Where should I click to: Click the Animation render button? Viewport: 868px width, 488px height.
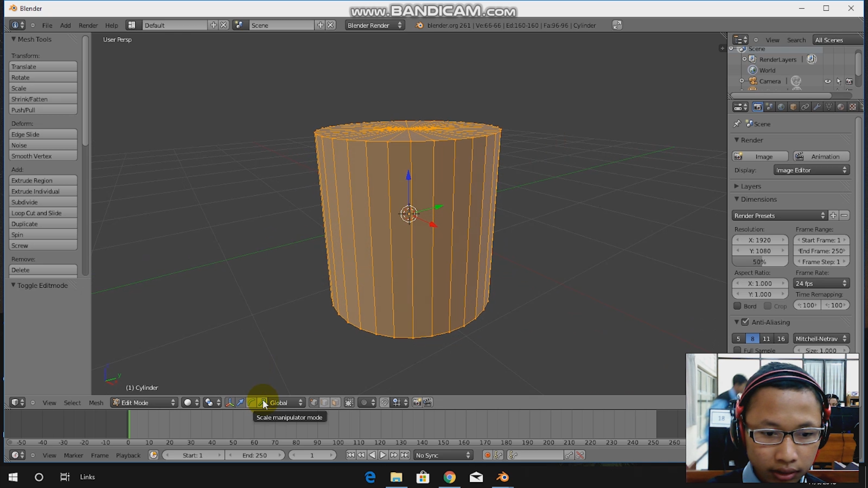pos(821,156)
